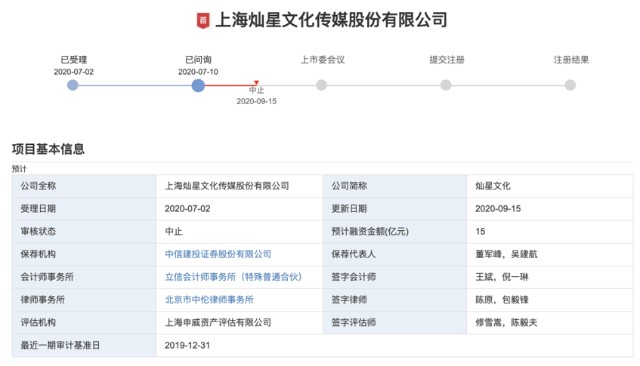The height and width of the screenshot is (366, 640).
Task: Click the 审核状态 label cell
Action: pyautogui.click(x=84, y=232)
